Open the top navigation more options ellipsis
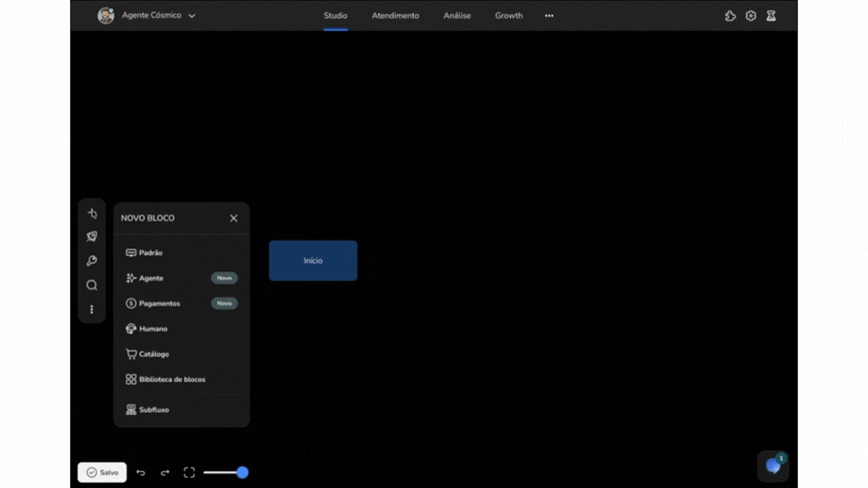Screen dimensions: 868x488 [x=549, y=16]
